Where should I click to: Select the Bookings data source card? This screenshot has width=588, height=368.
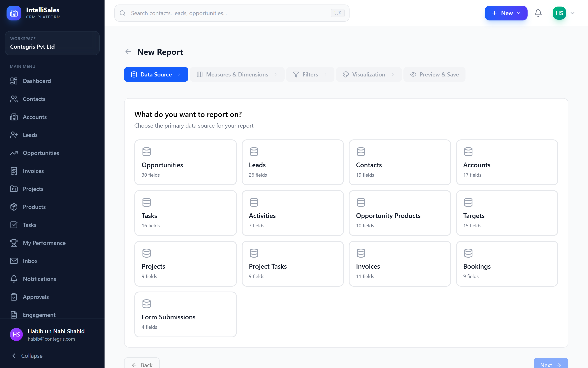coord(507,264)
